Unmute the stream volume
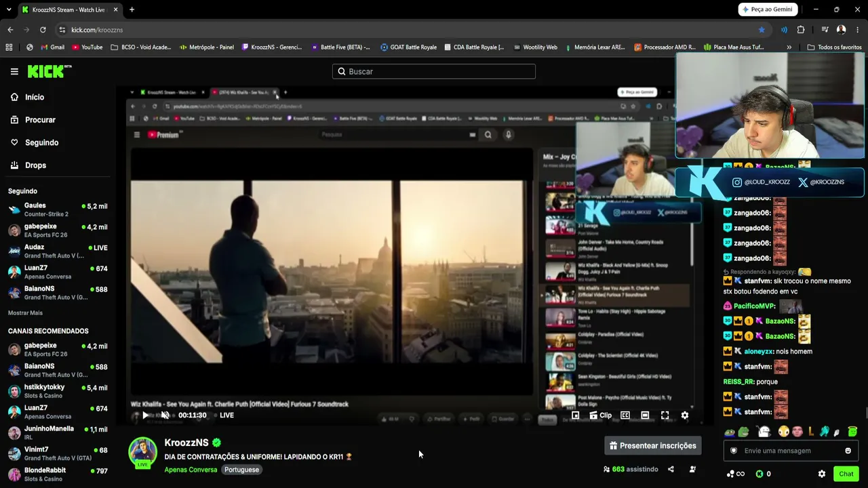 pyautogui.click(x=165, y=415)
